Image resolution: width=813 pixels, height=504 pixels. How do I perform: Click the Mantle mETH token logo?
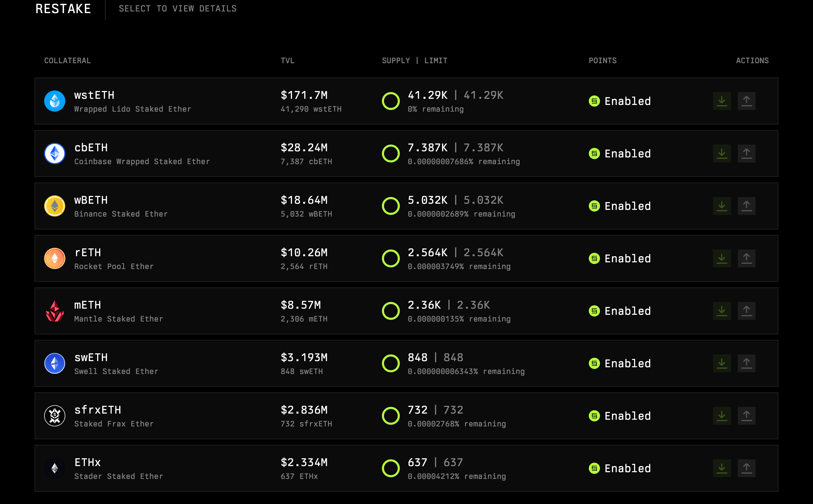pyautogui.click(x=55, y=311)
